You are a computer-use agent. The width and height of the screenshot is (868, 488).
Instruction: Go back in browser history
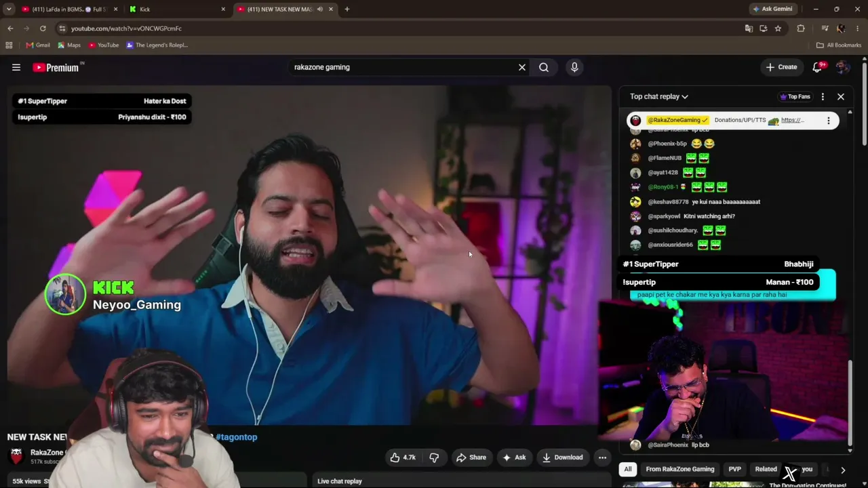pyautogui.click(x=10, y=28)
